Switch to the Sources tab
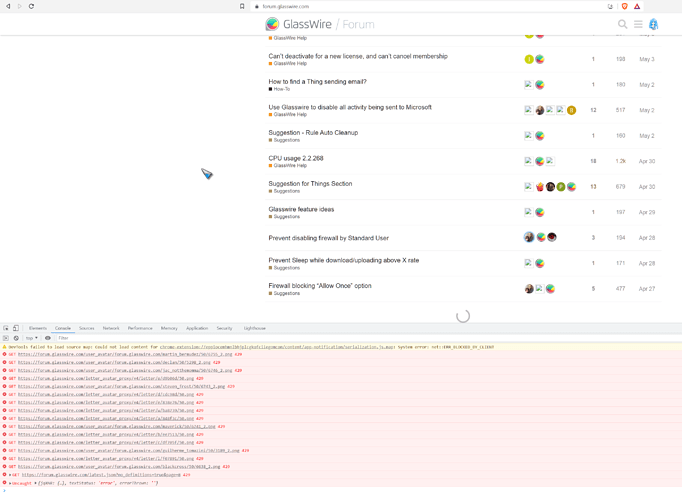 coord(87,328)
